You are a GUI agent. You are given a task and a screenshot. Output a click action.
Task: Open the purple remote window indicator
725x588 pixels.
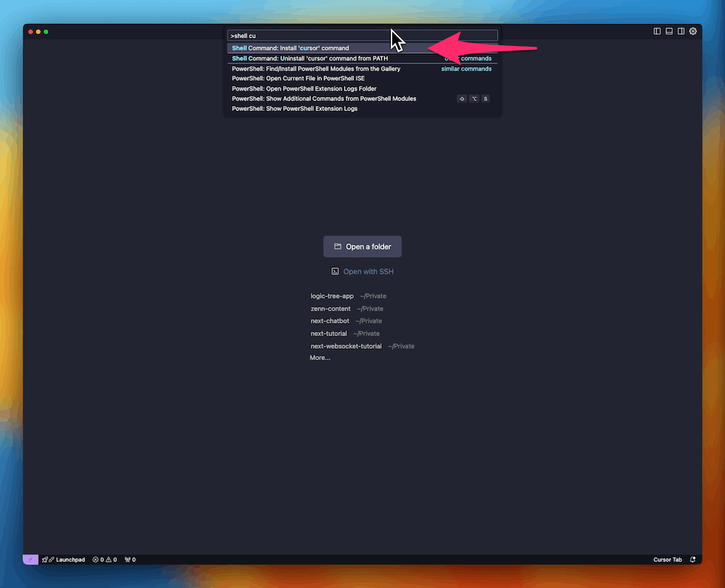pos(30,559)
